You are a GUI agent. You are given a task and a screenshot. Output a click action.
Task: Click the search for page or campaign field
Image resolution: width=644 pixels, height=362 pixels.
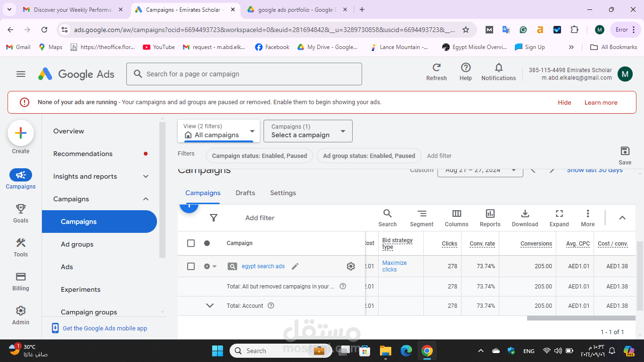(244, 74)
